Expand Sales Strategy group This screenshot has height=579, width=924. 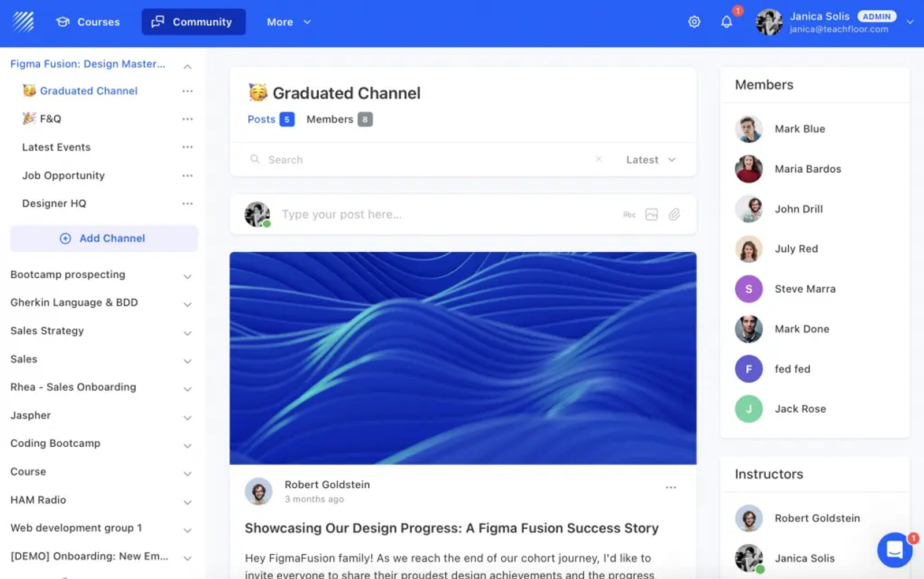click(187, 333)
